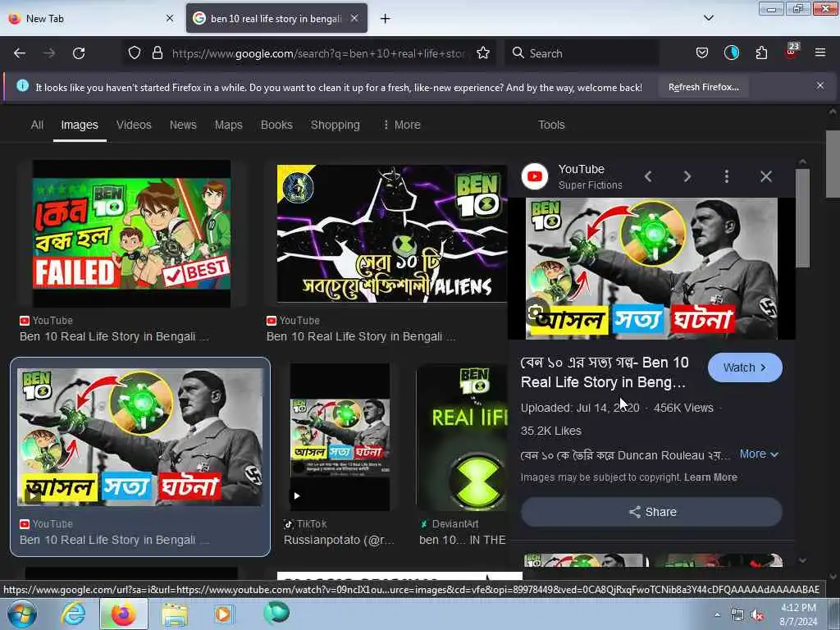Expand description with More chevron
This screenshot has height=630, width=840.
coord(759,454)
